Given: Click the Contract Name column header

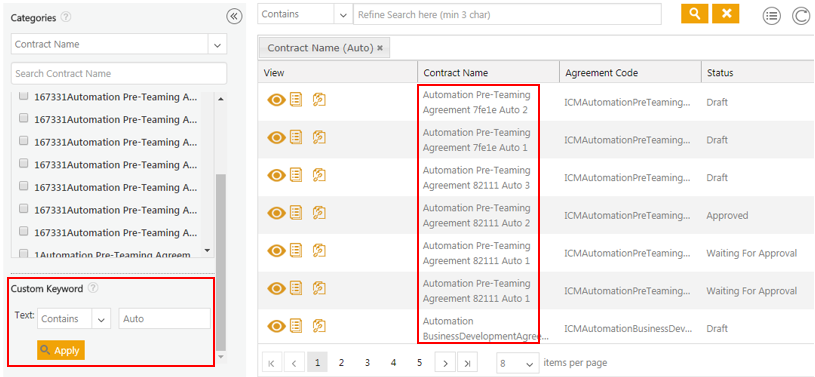Looking at the screenshot, I should 489,72.
